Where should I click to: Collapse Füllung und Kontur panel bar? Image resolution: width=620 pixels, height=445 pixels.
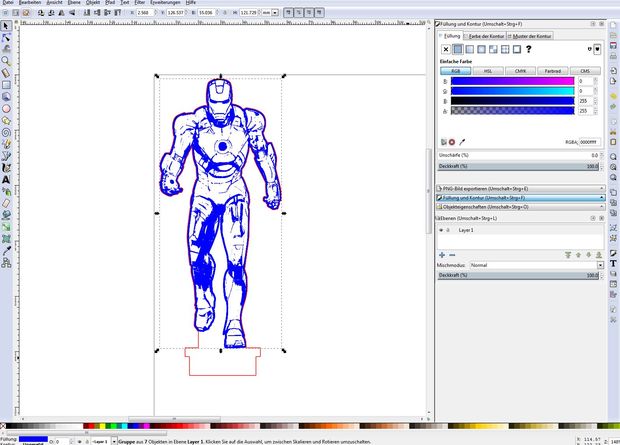click(x=520, y=198)
